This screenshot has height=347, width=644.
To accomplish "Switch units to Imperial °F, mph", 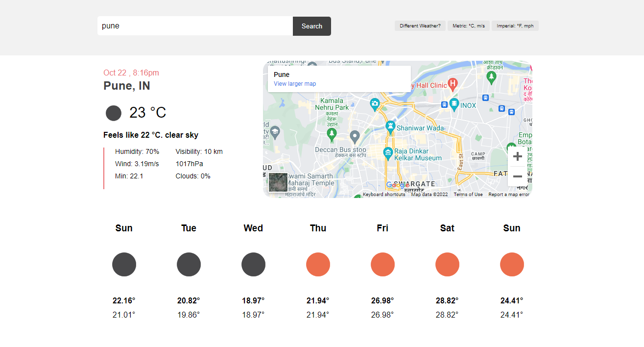I will click(x=515, y=26).
